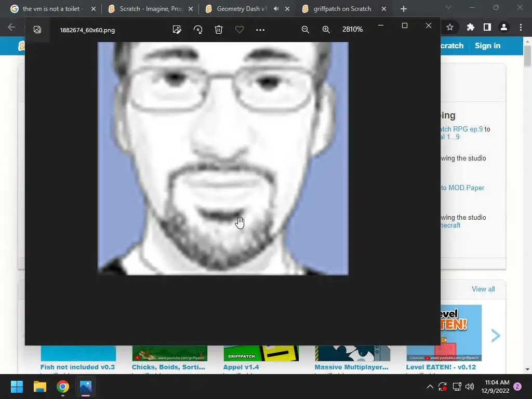Open File Explorer from the taskbar
Image resolution: width=532 pixels, height=399 pixels.
pyautogui.click(x=39, y=387)
